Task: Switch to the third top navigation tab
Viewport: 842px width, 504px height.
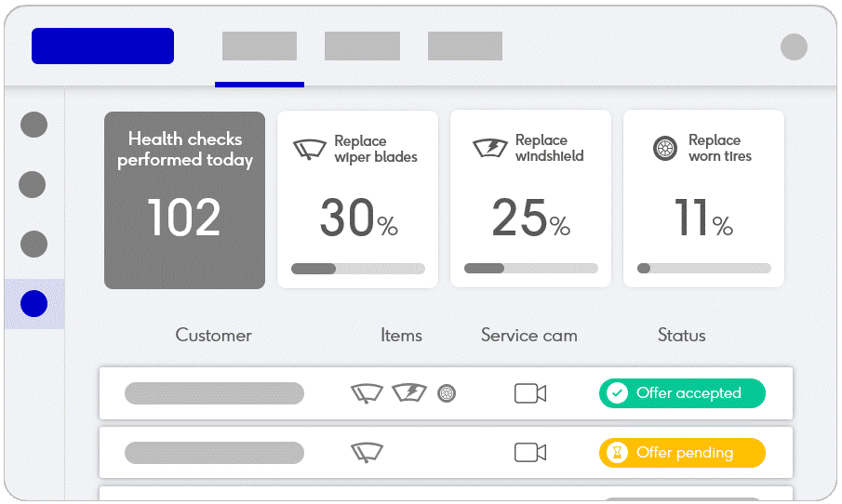Action: click(465, 46)
